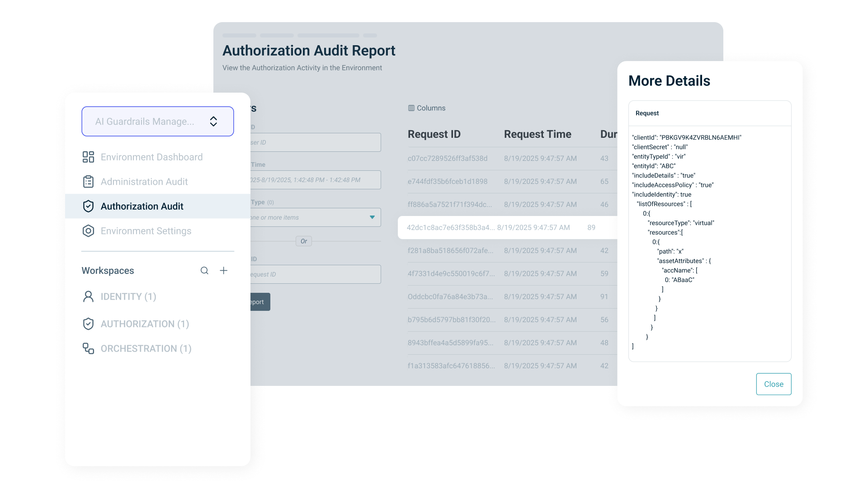
Task: Select Environment Settings from the navigation menu
Action: pos(146,230)
